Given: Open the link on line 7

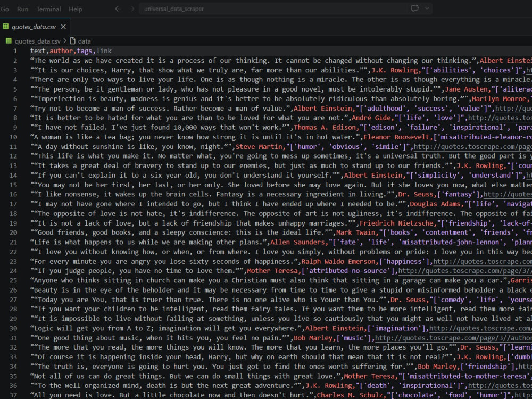Looking at the screenshot, I should [x=513, y=109].
